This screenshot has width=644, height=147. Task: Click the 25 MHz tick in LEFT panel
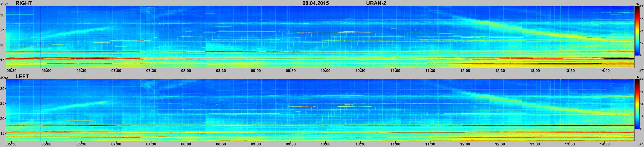pyautogui.click(x=3, y=103)
